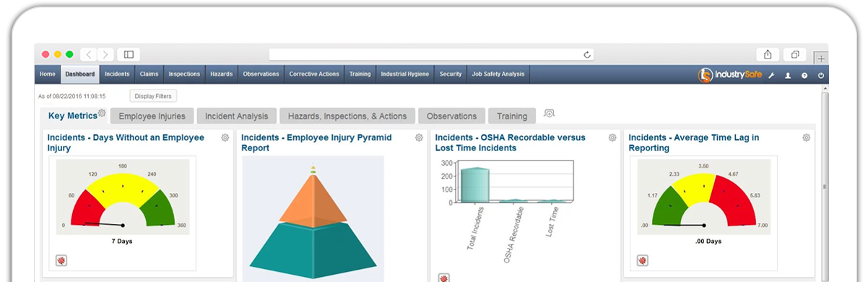Click the help question mark icon
The width and height of the screenshot is (868, 282).
[x=804, y=74]
